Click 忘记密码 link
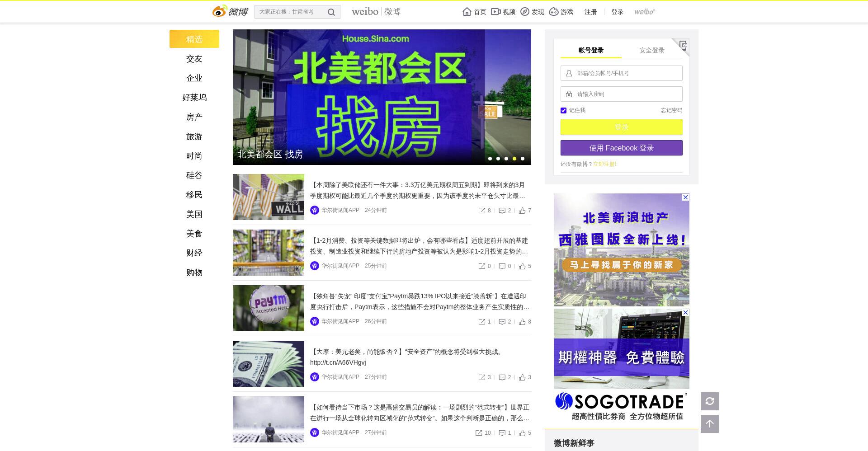The width and height of the screenshot is (868, 451). pos(671,110)
